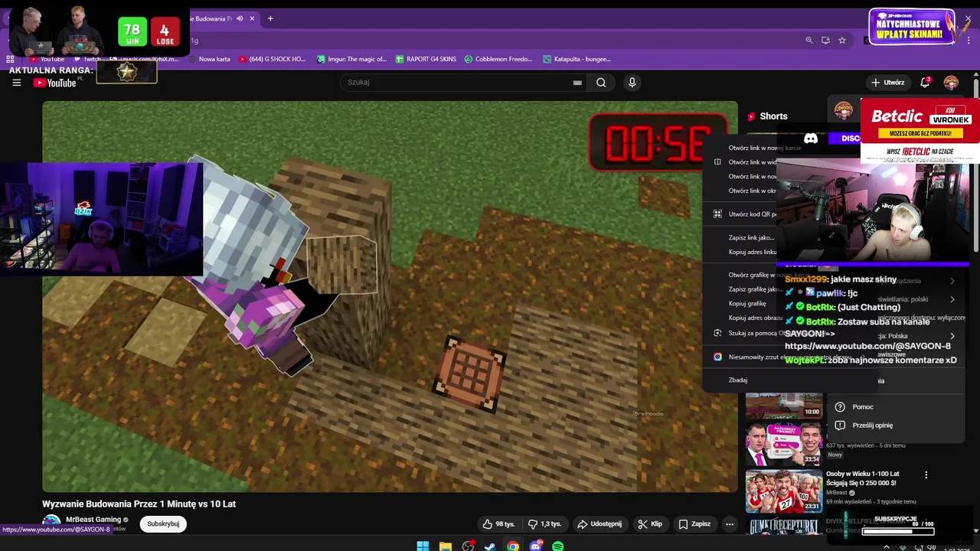Click the Zapisz button under video
The width and height of the screenshot is (980, 551).
coord(694,524)
